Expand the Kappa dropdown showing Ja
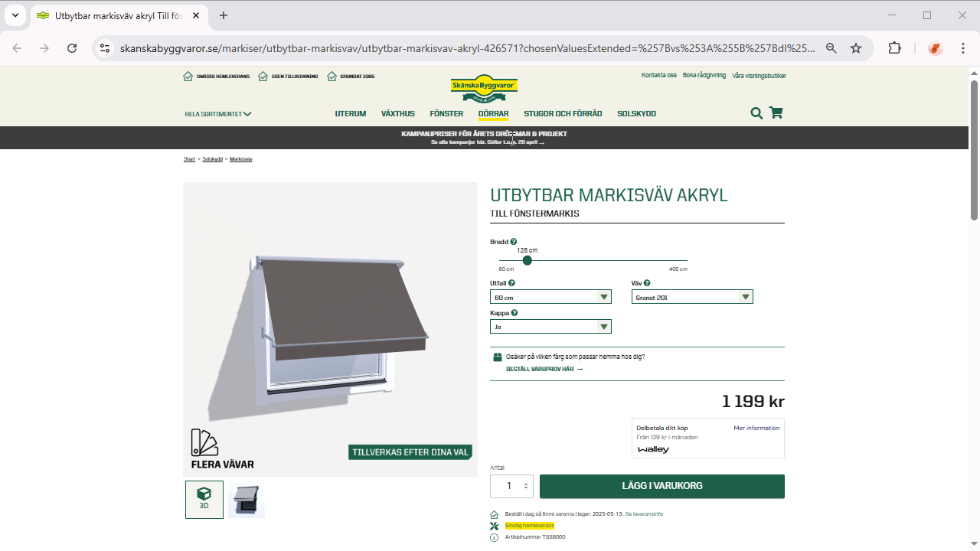980x551 pixels. click(550, 327)
